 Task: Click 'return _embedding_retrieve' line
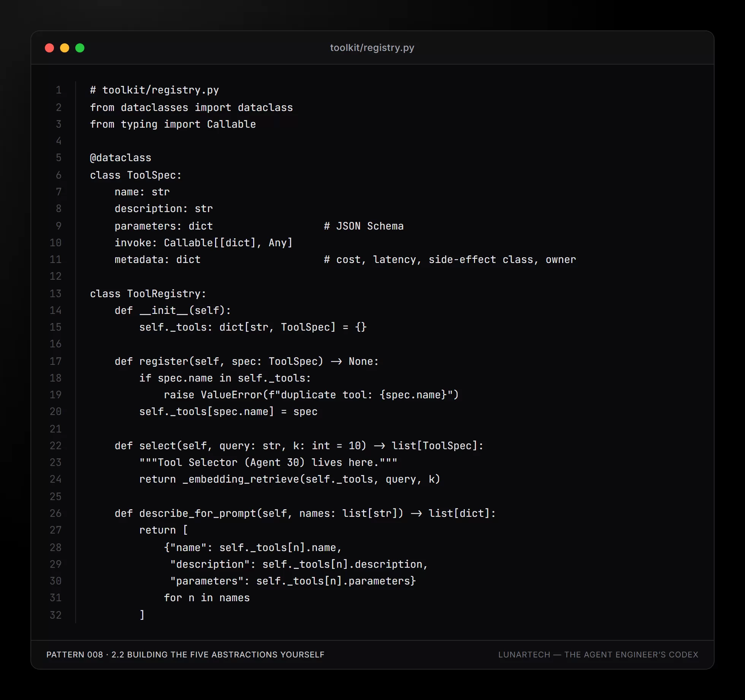(290, 479)
